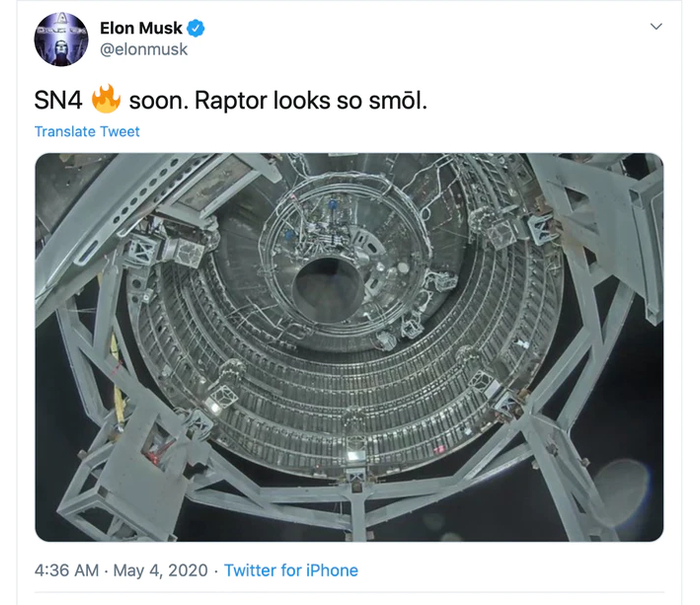Click Elon Musk's profile avatar
The image size is (700, 605).
pos(61,39)
